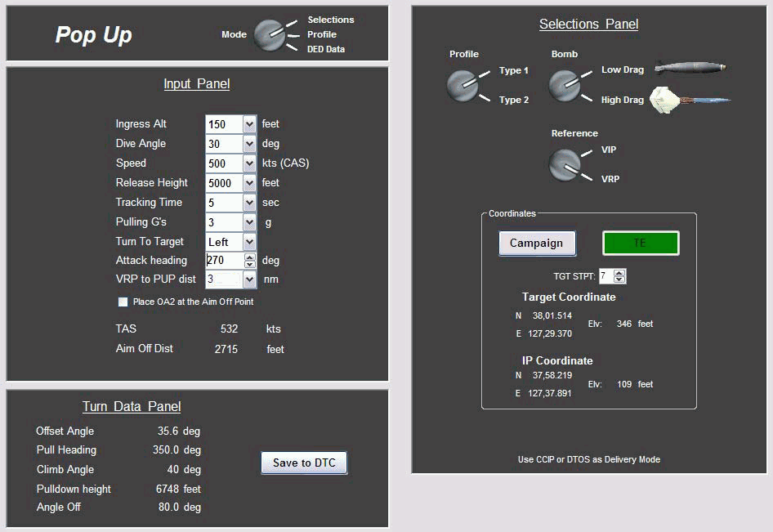773x532 pixels.
Task: Expand the Dive Angle dropdown
Action: pos(249,144)
